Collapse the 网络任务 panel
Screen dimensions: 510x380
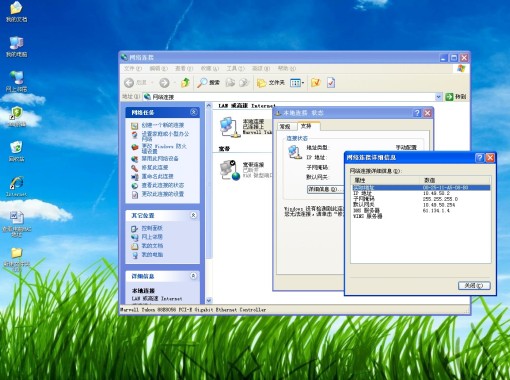(x=194, y=112)
